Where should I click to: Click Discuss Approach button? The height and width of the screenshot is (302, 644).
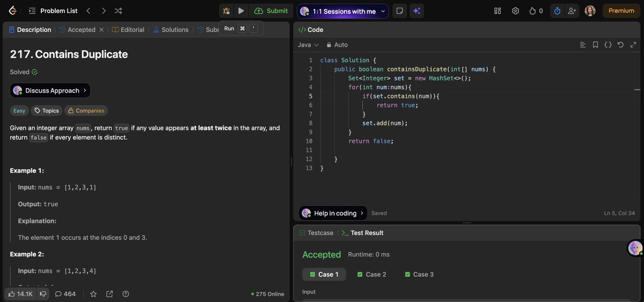50,90
